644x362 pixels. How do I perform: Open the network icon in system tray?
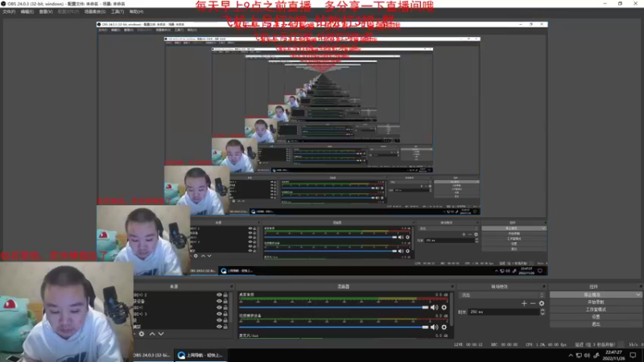point(579,356)
